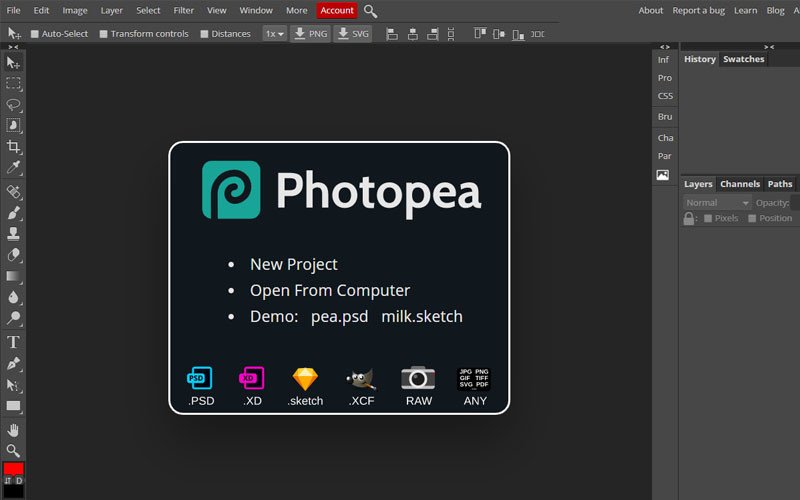The image size is (800, 500).
Task: Click the .XCF GIMP icon
Action: tap(361, 379)
